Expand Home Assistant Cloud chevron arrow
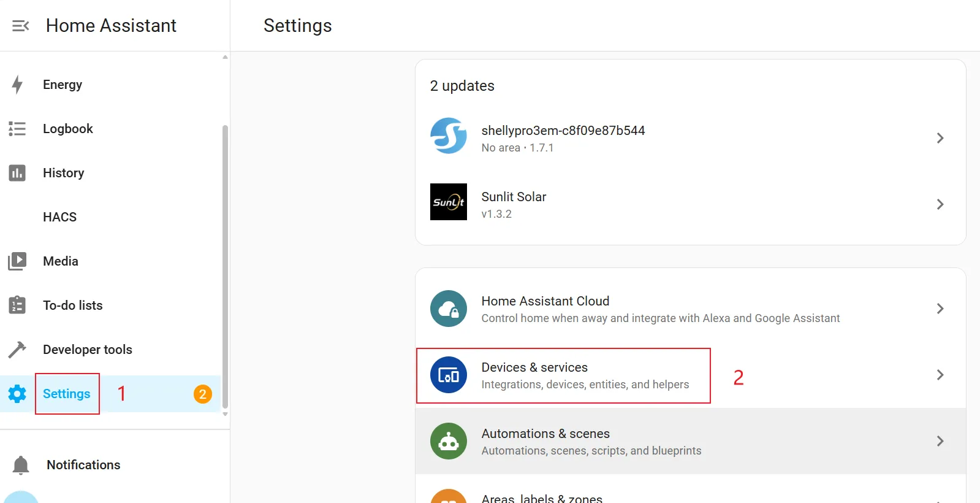The height and width of the screenshot is (503, 980). (x=940, y=309)
